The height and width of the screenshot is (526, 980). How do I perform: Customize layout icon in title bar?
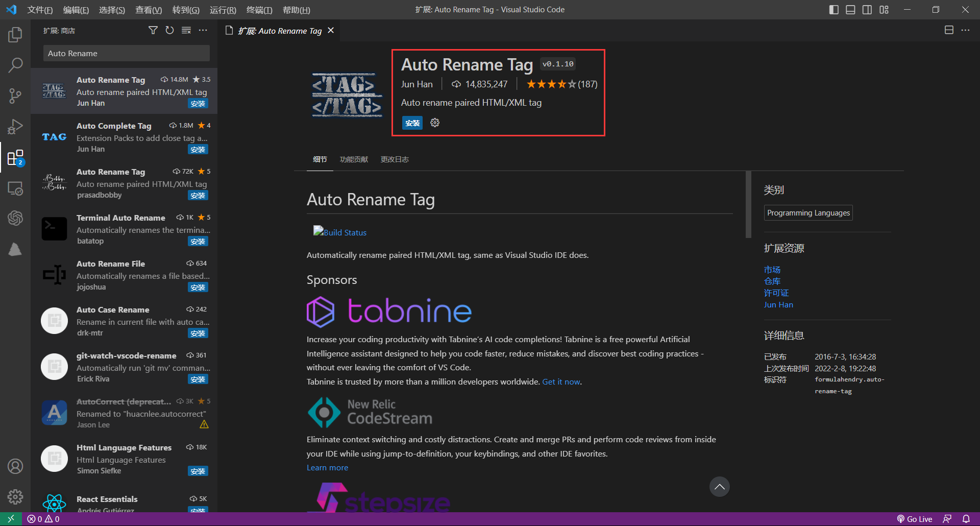[884, 10]
